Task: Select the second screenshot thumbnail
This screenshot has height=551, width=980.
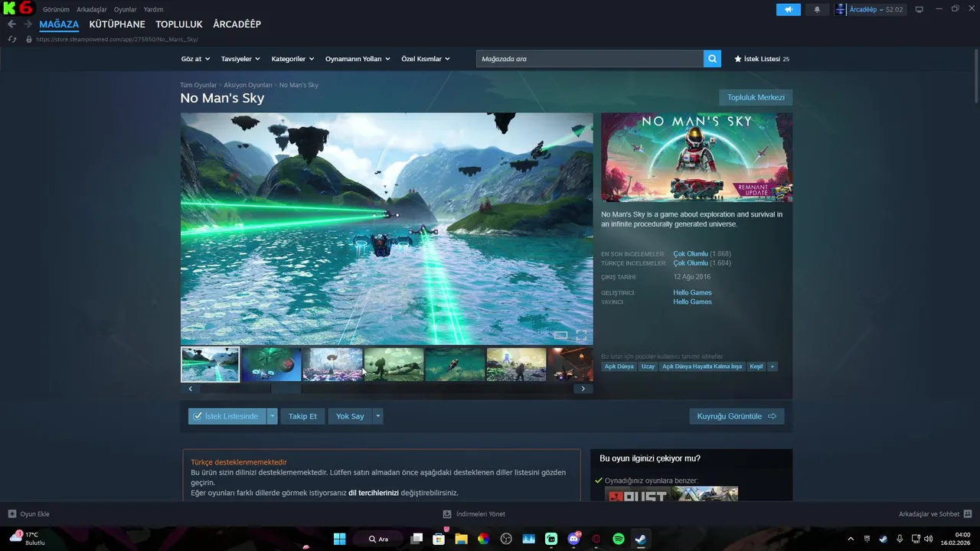Action: (x=271, y=364)
